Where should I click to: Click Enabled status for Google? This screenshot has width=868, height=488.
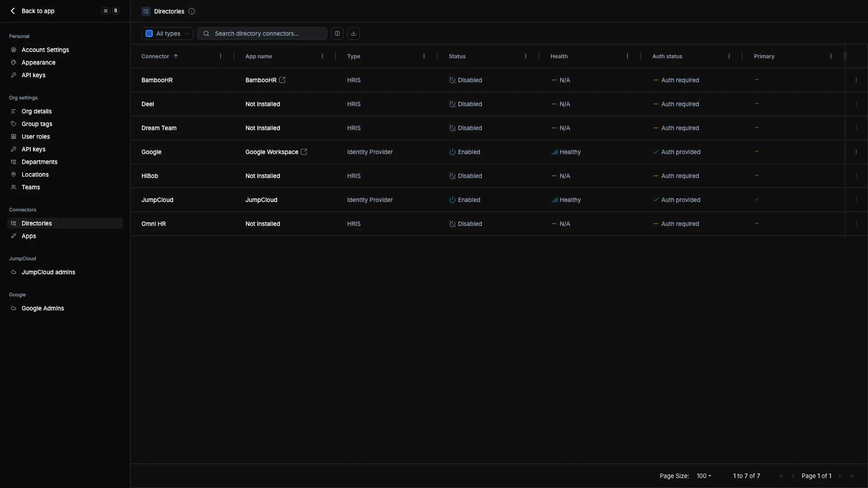[x=465, y=152]
